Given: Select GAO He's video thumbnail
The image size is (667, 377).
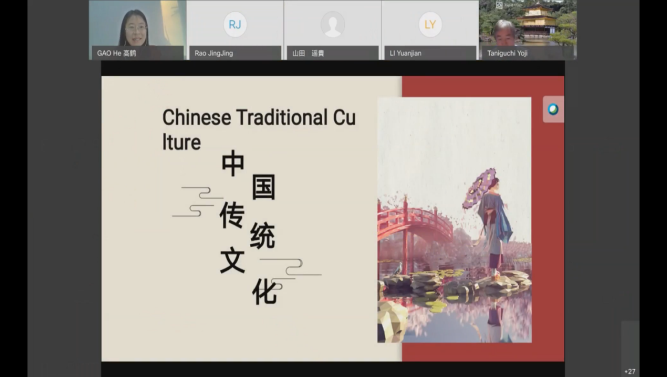Looking at the screenshot, I should click(x=137, y=30).
